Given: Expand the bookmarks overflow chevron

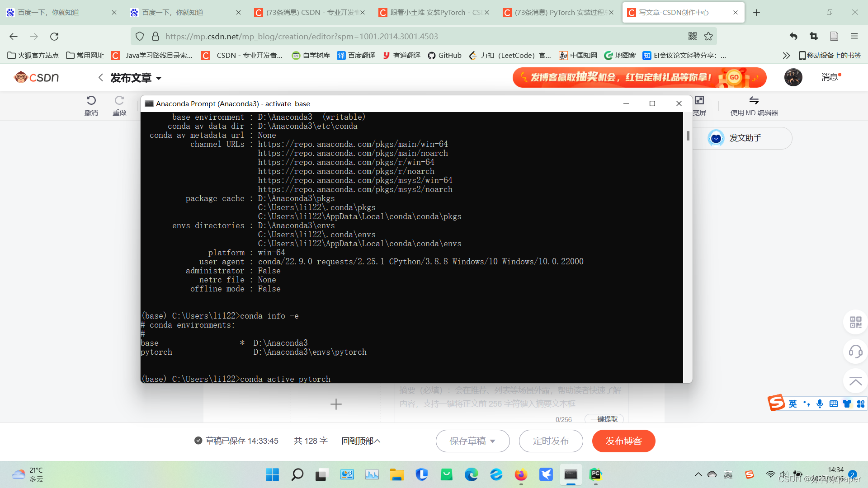Looking at the screenshot, I should [786, 55].
